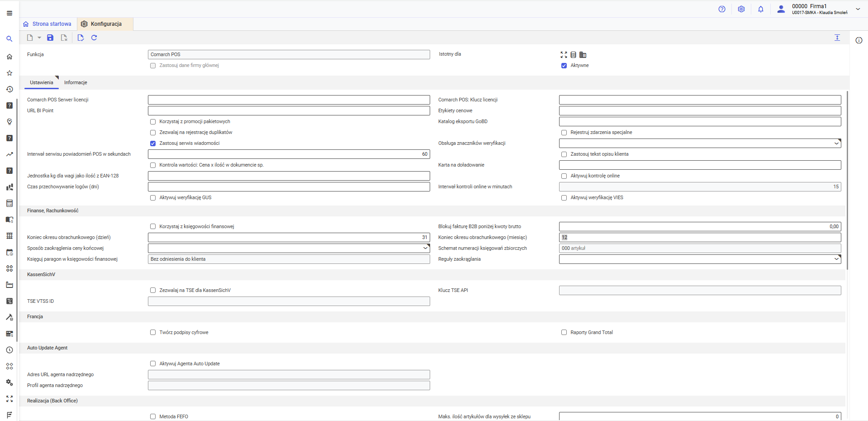Expand the new document dropdown arrow
Screen dimensions: 868x421
point(39,38)
